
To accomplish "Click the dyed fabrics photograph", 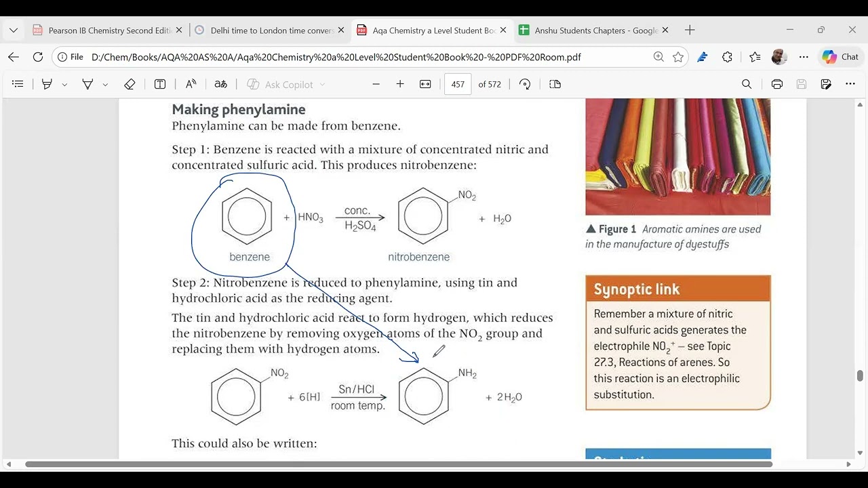I will 678,157.
